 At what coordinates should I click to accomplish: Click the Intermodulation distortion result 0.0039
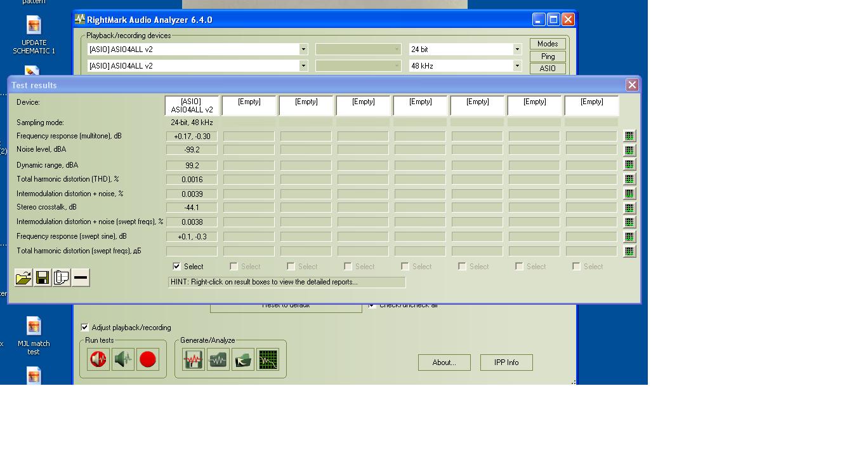tap(192, 194)
